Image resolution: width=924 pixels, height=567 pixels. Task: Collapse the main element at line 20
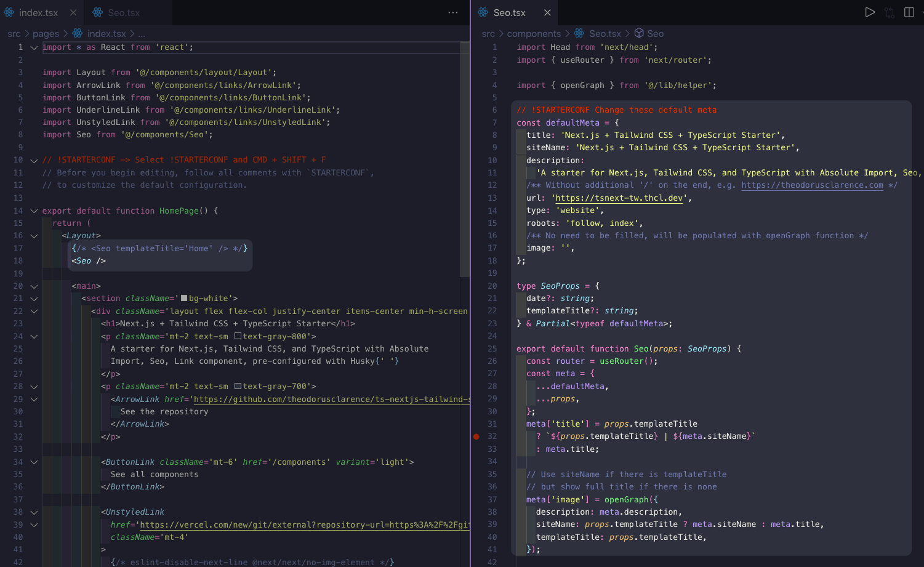[x=34, y=286]
